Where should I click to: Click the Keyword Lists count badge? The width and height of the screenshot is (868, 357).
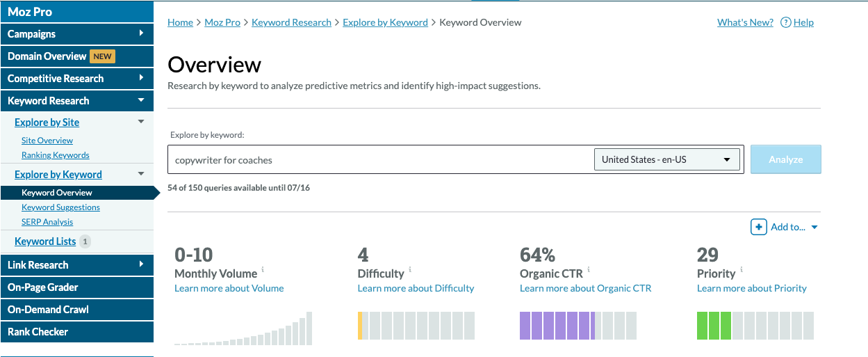point(85,241)
